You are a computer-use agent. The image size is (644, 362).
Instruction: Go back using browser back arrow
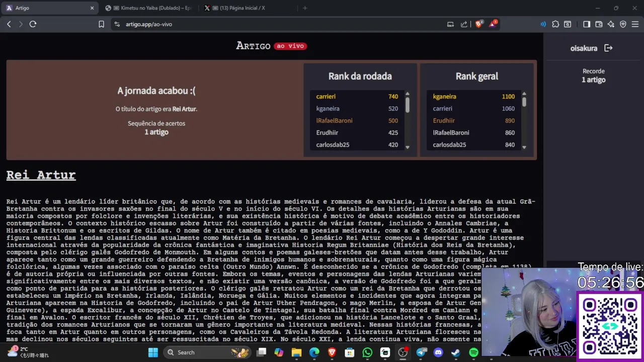(x=9, y=24)
